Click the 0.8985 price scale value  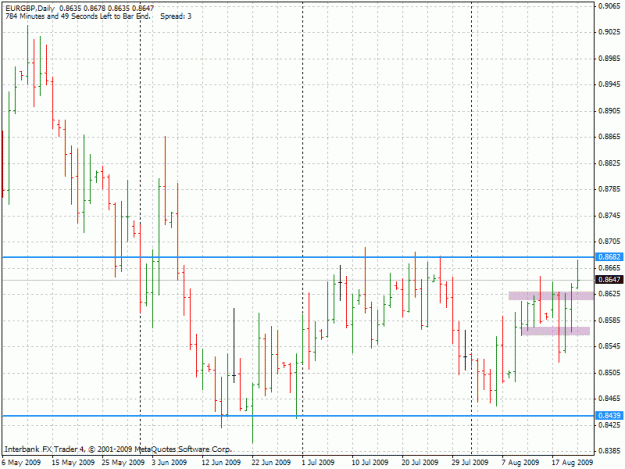point(610,58)
